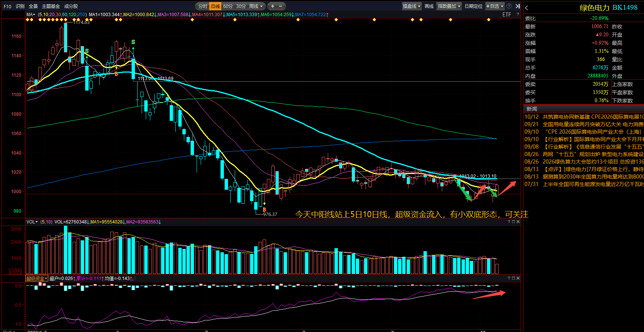Select the 日线 daily period
Screen dimensions: 644x332
215,6
